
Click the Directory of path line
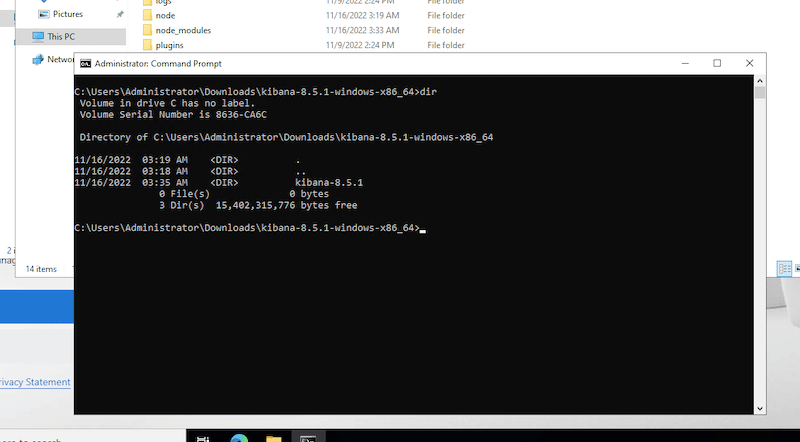tap(286, 137)
